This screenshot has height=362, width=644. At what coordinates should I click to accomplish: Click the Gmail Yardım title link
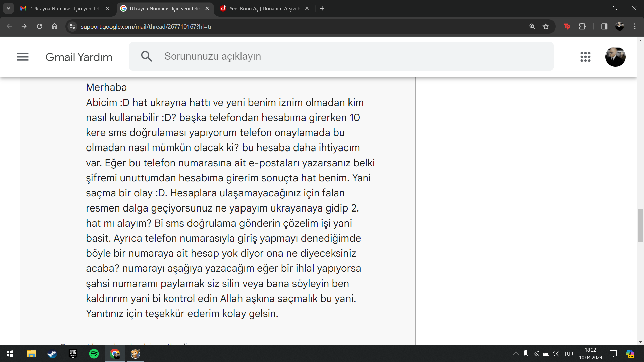[x=79, y=57]
